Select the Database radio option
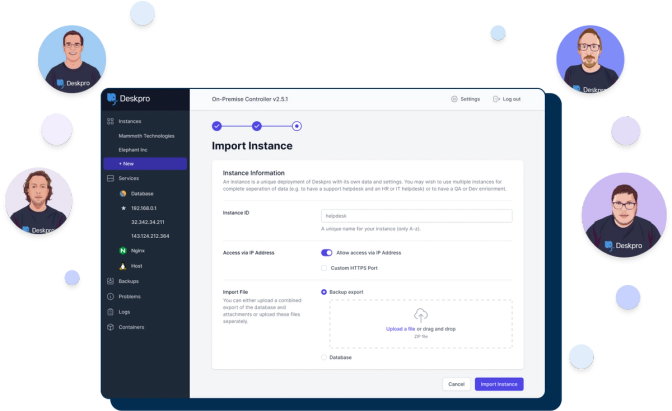 point(324,357)
